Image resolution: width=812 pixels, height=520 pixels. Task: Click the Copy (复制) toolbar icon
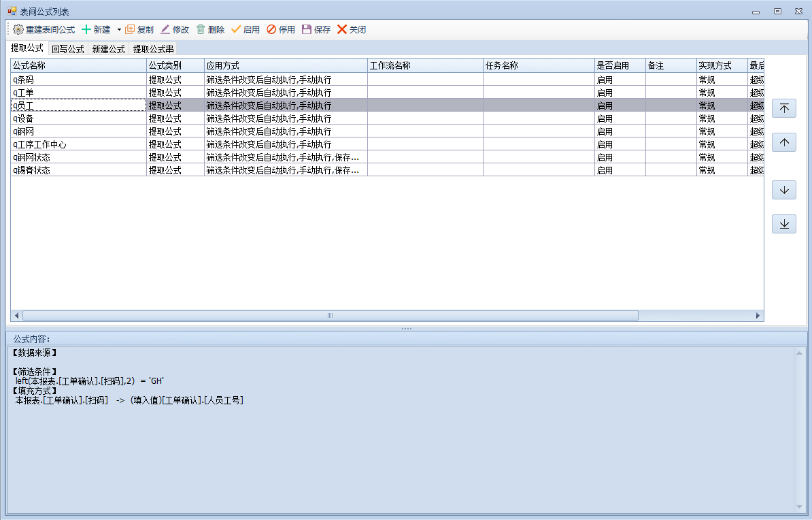point(130,30)
